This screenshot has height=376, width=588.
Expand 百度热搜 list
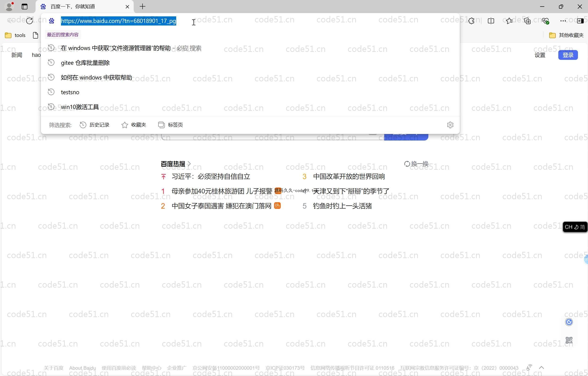(176, 164)
